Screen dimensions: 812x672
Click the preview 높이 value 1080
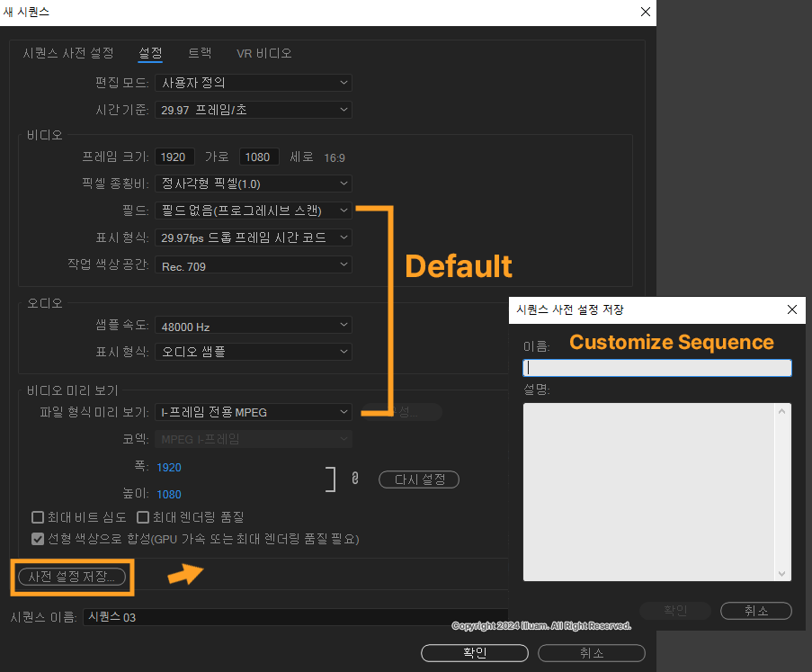(x=169, y=494)
